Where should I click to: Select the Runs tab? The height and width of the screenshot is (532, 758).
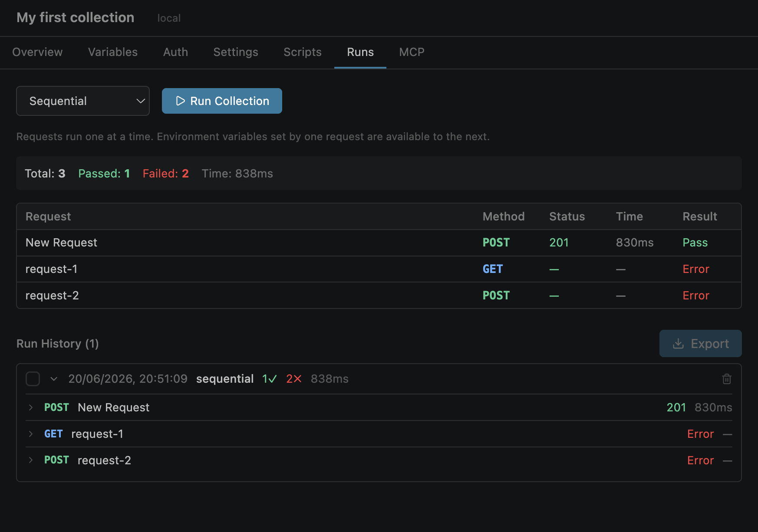[x=360, y=52]
